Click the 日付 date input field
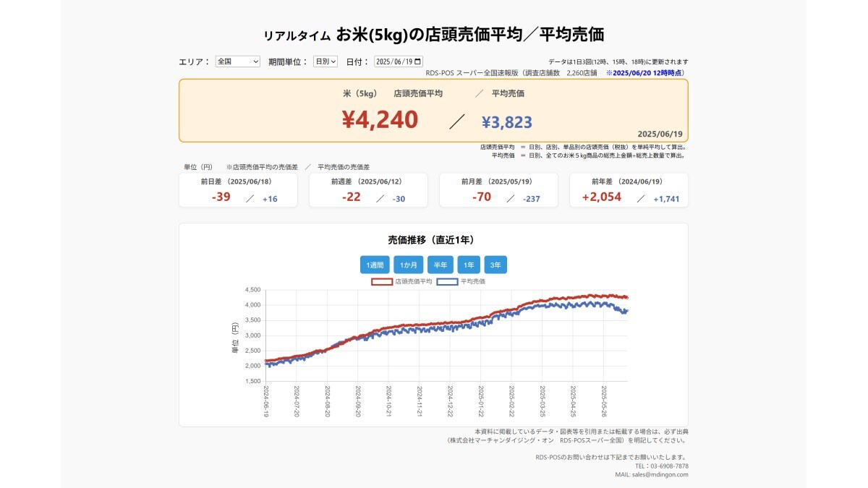This screenshot has width=868, height=488. tap(396, 61)
